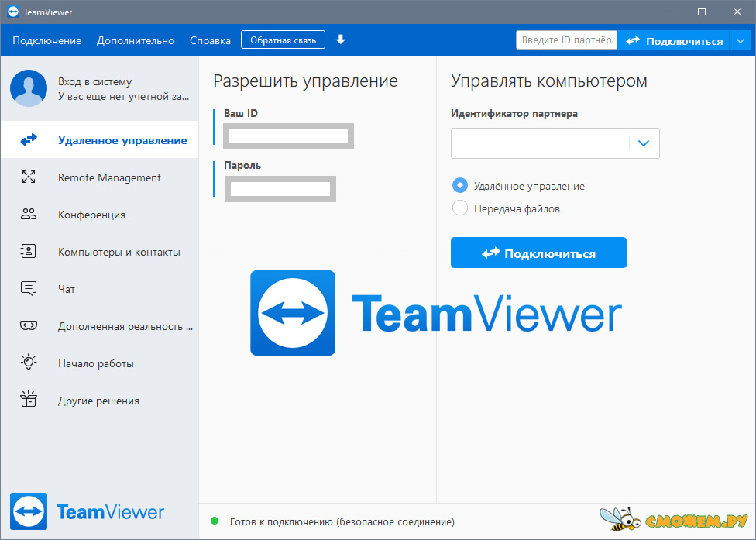Click the download arrow icon in toolbar
Screen dimensions: 756x540
(x=340, y=40)
